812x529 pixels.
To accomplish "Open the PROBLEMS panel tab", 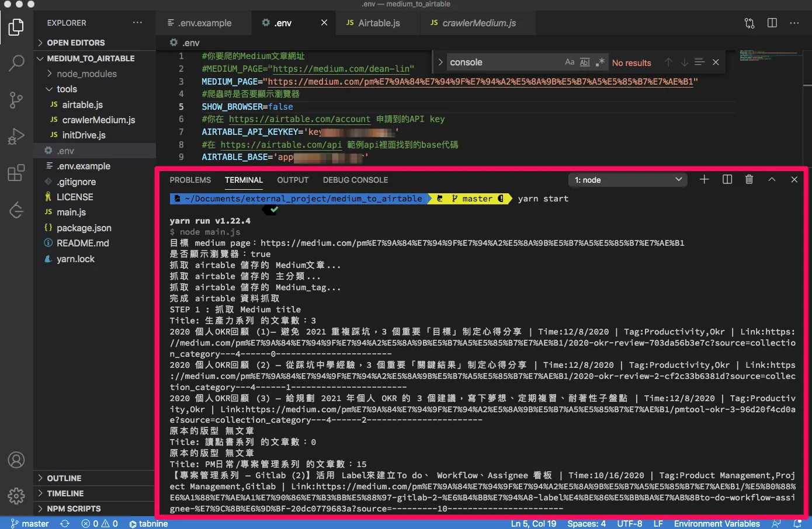I will coord(190,180).
